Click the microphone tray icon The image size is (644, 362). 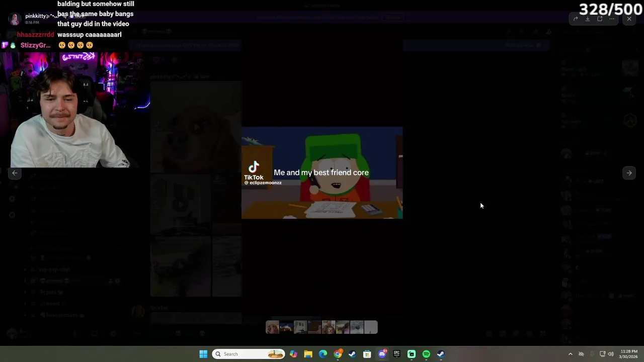592,354
